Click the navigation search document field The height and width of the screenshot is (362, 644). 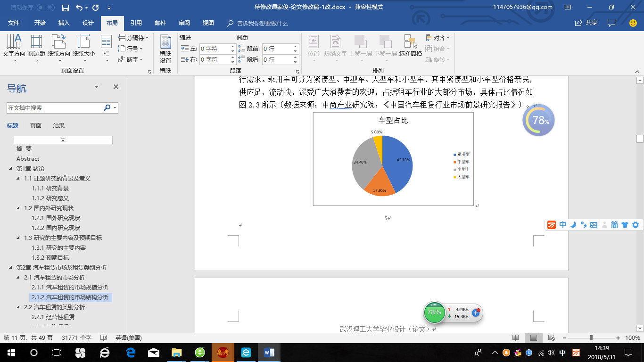pos(55,108)
